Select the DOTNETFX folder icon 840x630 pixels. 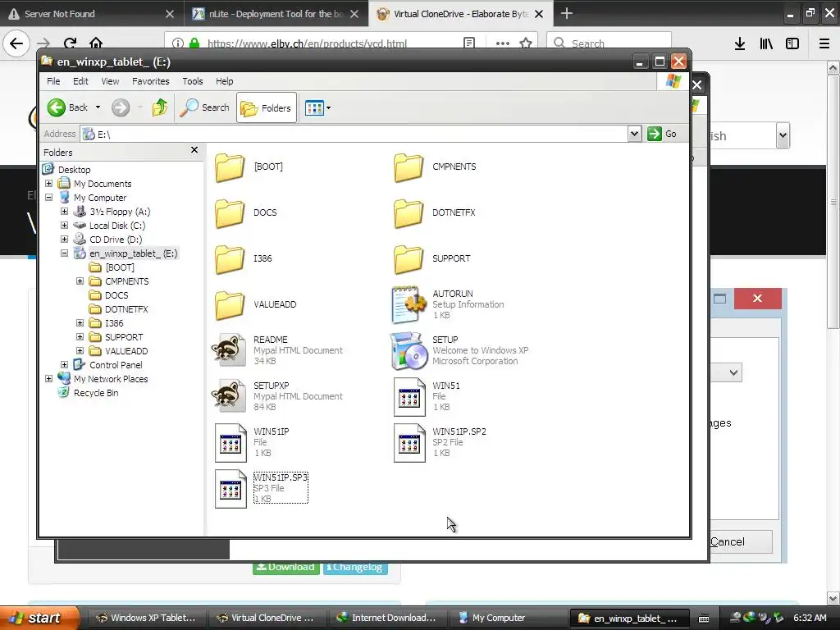[409, 213]
